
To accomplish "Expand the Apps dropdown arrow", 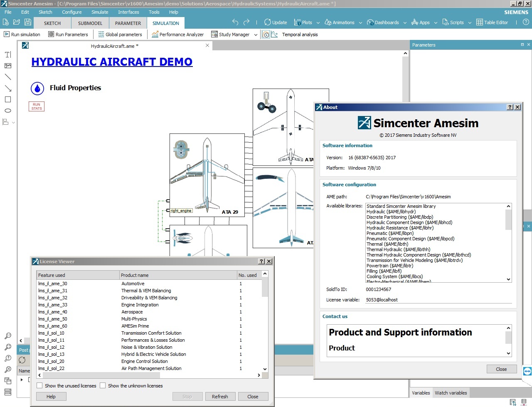I will pos(436,23).
